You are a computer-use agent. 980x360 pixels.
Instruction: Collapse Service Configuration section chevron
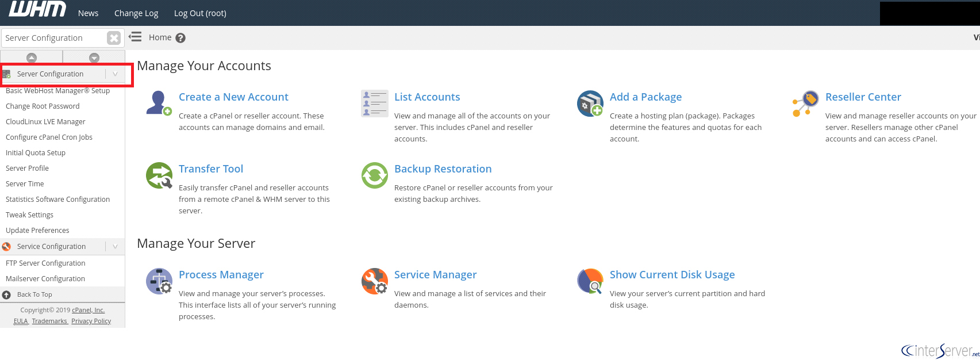pos(115,247)
